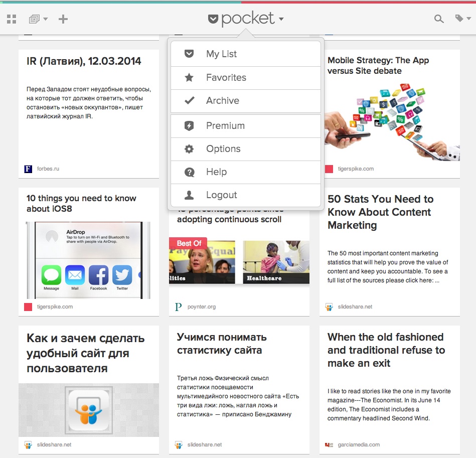Click the SlideShare logo thumbnail image
Image resolution: width=476 pixels, height=458 pixels.
(89, 410)
